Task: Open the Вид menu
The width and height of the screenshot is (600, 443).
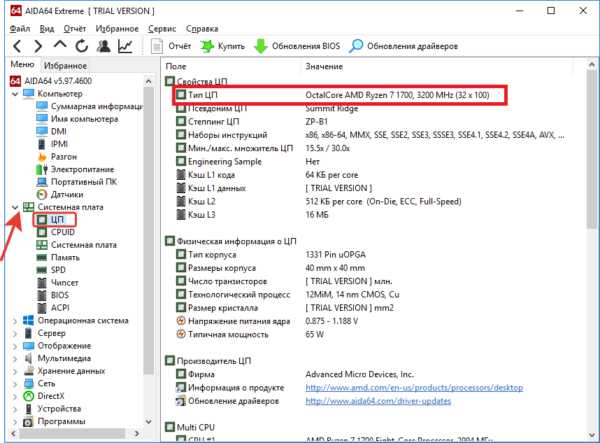Action: tap(47, 29)
